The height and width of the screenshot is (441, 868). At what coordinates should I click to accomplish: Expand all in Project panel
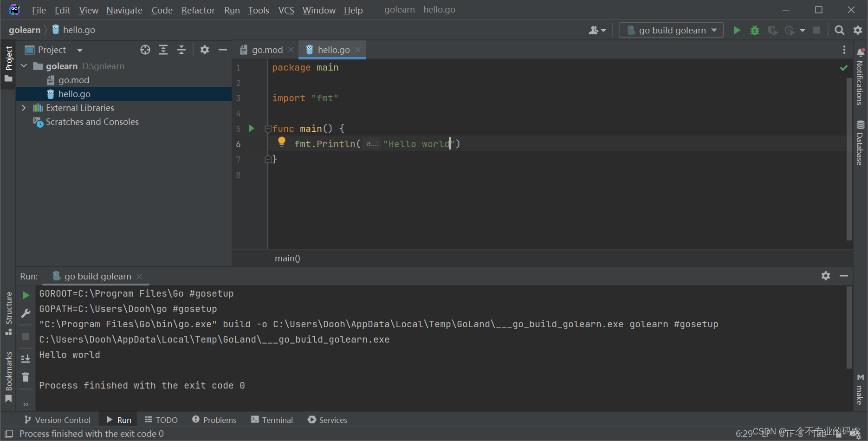click(163, 50)
